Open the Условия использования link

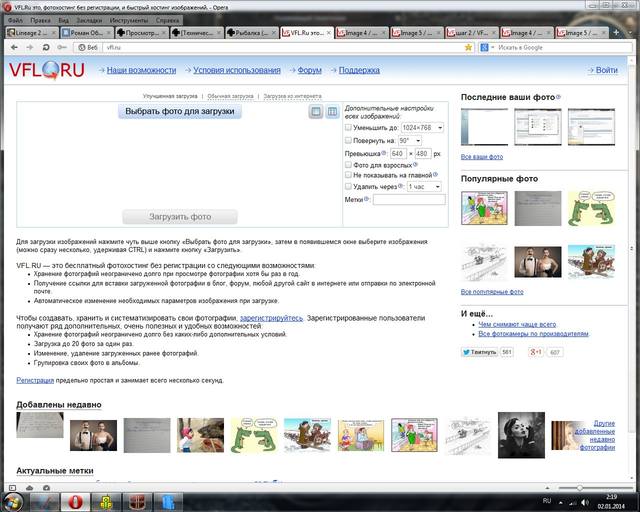237,70
